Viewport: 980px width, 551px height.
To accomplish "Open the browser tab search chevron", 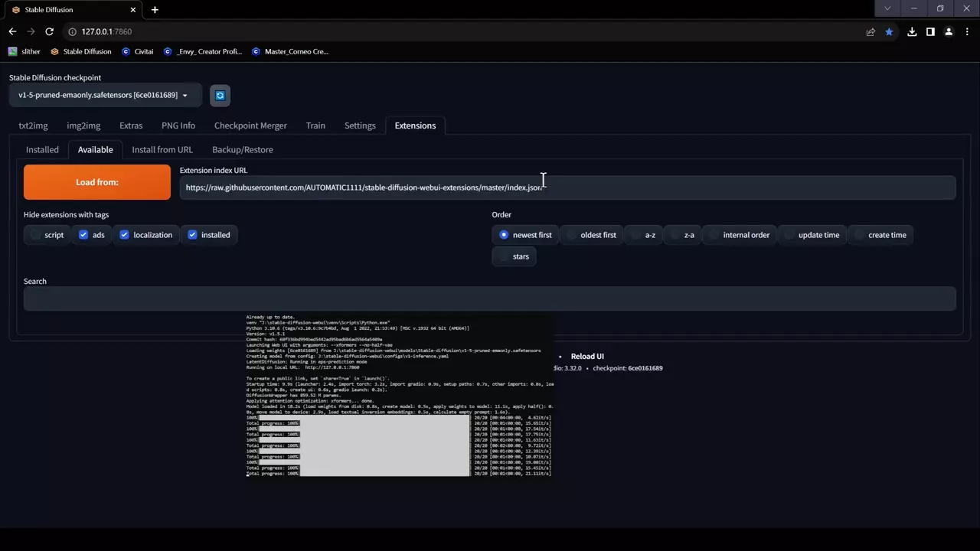I will (x=887, y=8).
